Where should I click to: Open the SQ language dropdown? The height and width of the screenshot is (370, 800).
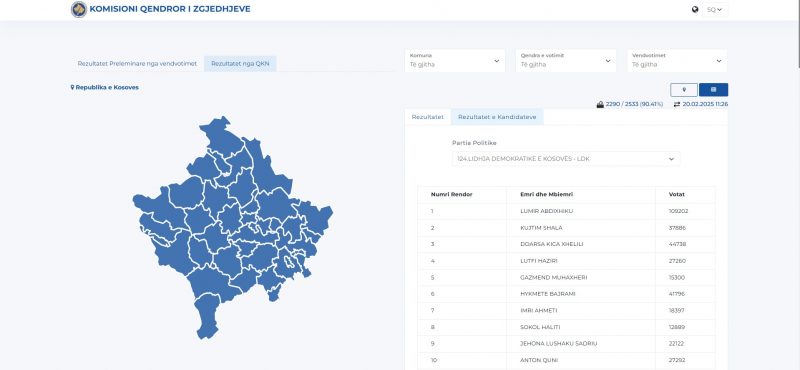pos(714,10)
